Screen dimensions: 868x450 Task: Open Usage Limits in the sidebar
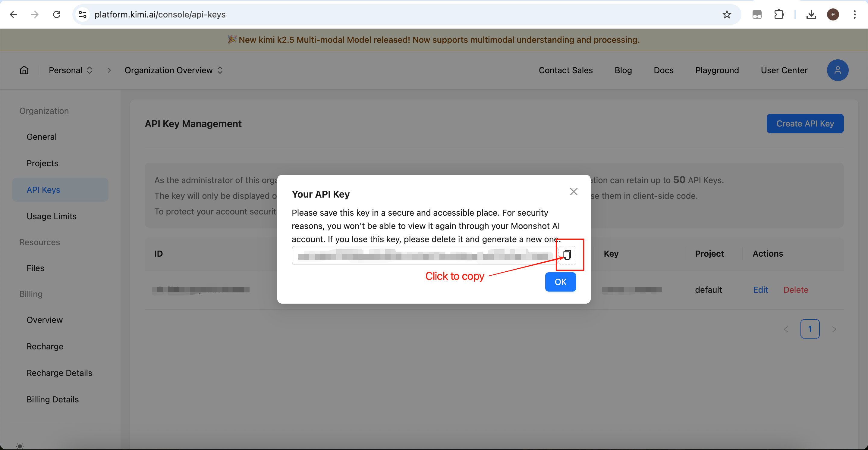[52, 216]
